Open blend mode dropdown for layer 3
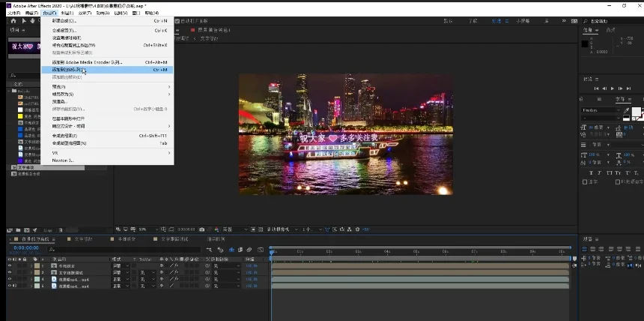 tap(120, 279)
